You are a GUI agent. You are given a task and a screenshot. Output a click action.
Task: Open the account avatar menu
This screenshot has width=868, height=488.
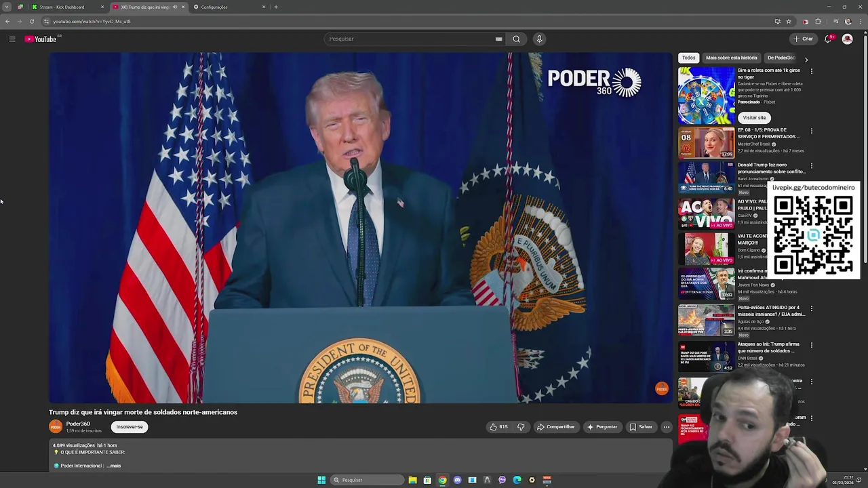tap(847, 39)
